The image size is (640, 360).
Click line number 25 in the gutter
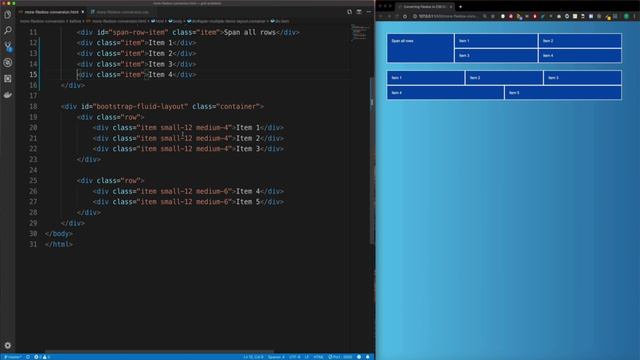[33, 181]
